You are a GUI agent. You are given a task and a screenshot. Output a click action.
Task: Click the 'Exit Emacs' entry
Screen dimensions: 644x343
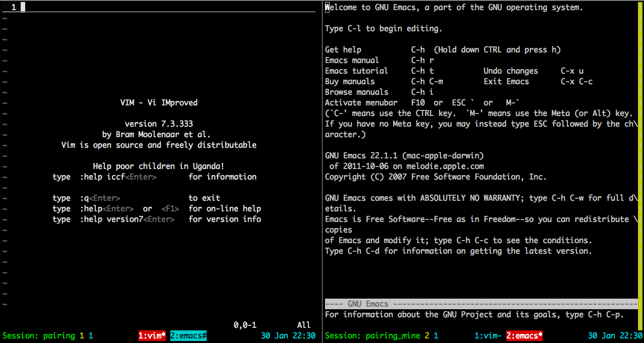[x=506, y=81]
